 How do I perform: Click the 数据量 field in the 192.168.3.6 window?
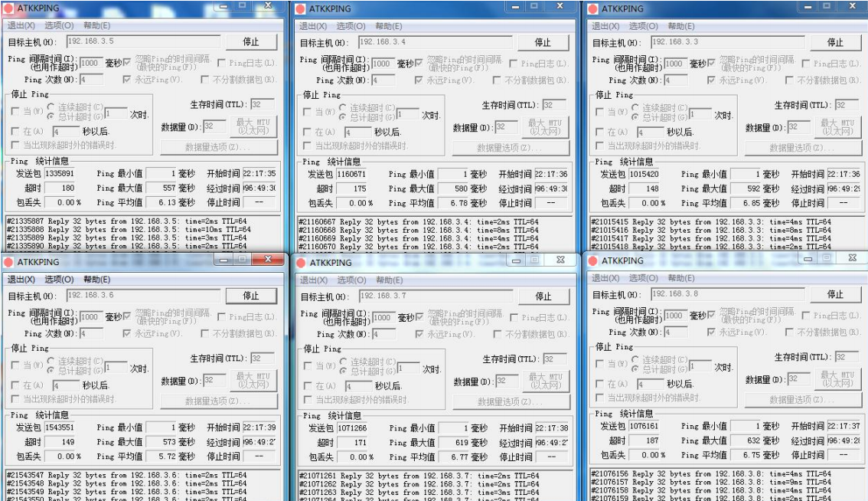214,381
